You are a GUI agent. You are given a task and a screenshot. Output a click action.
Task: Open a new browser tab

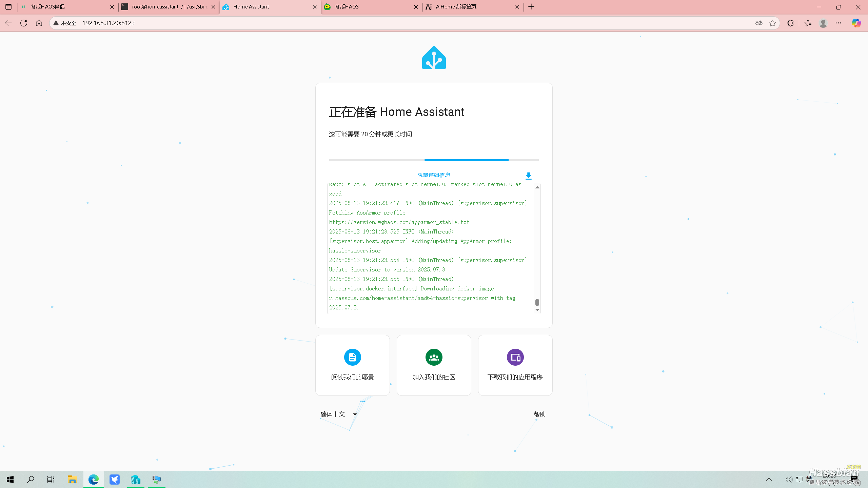click(531, 7)
